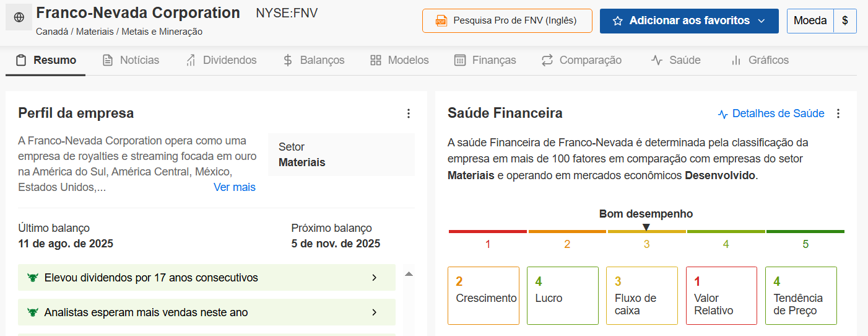The width and height of the screenshot is (868, 336).
Task: Toggle currency with the $ button
Action: point(845,21)
